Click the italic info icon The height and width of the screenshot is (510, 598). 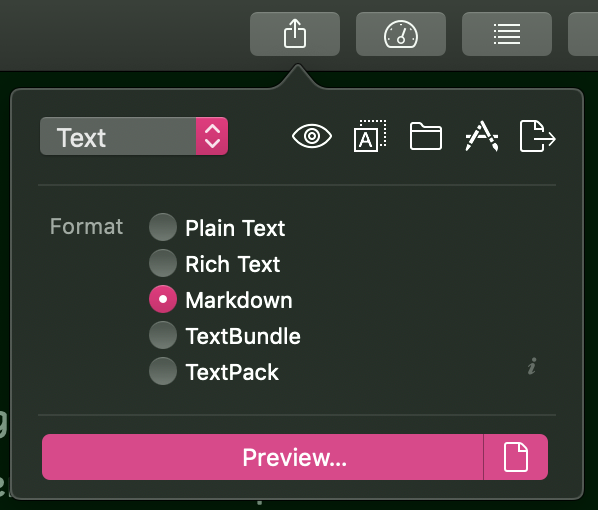pyautogui.click(x=532, y=366)
